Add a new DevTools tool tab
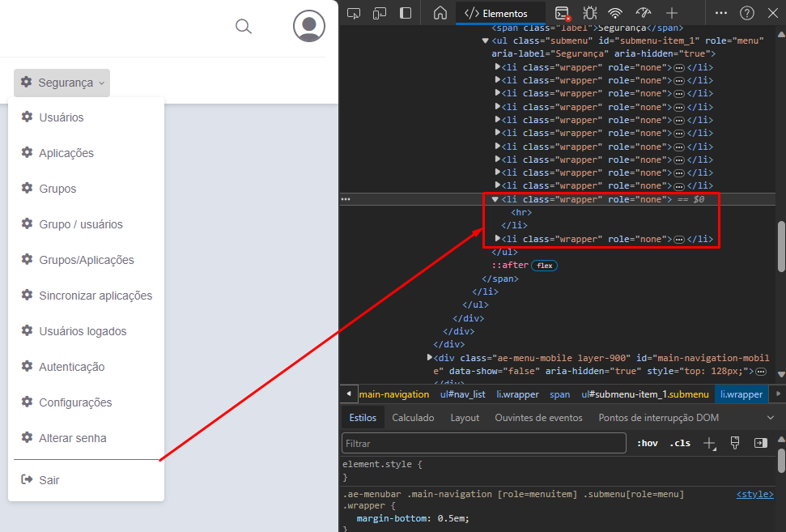 click(672, 13)
